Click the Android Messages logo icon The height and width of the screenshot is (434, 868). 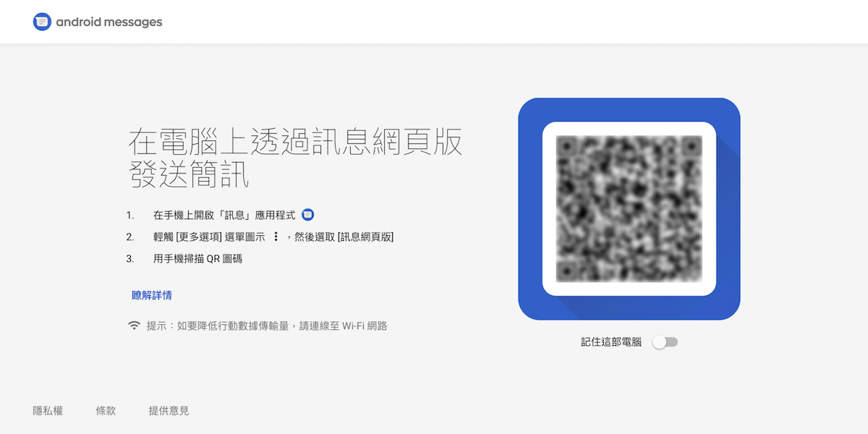pyautogui.click(x=42, y=22)
